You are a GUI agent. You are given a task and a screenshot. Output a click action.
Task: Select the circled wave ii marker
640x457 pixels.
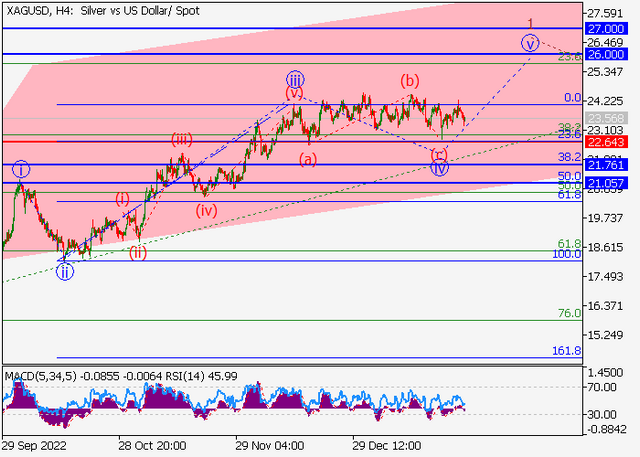(65, 272)
